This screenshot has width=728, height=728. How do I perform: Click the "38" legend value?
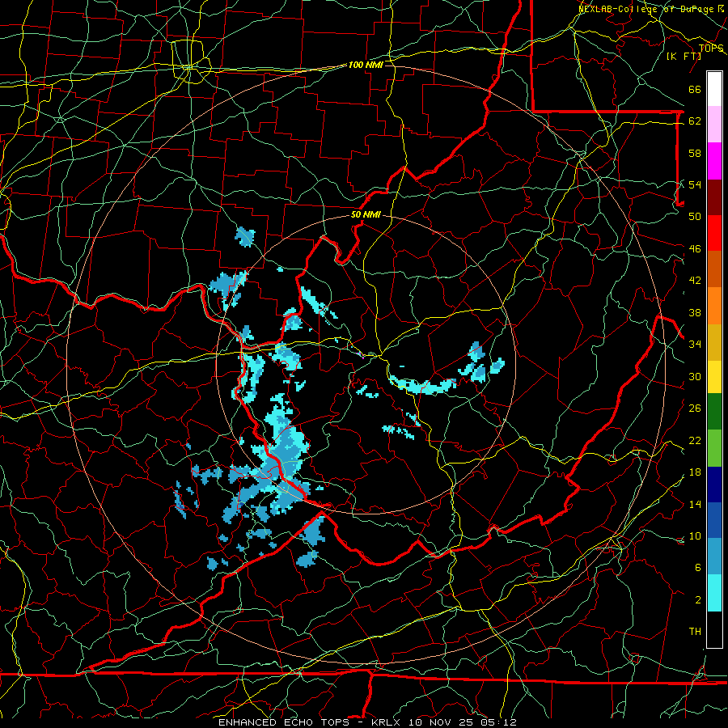[695, 312]
